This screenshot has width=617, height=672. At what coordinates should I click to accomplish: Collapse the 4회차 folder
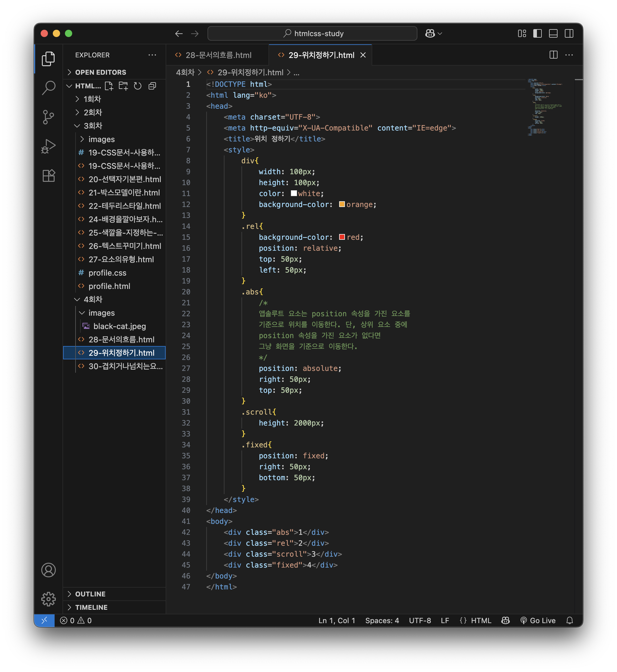pos(93,299)
